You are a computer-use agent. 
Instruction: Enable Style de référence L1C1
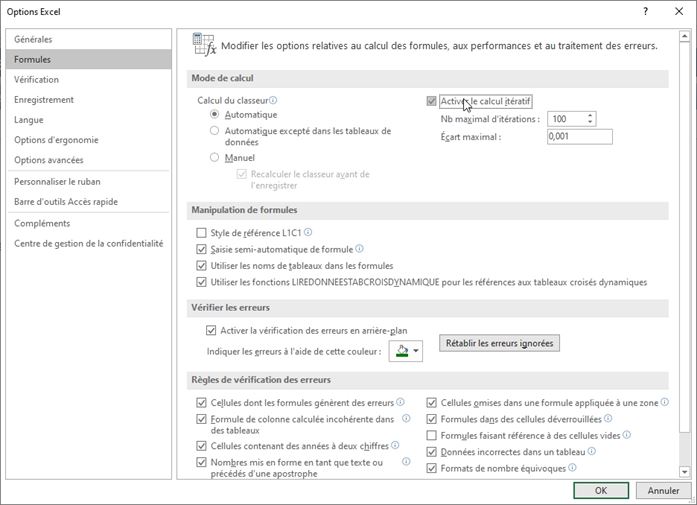[x=201, y=232]
